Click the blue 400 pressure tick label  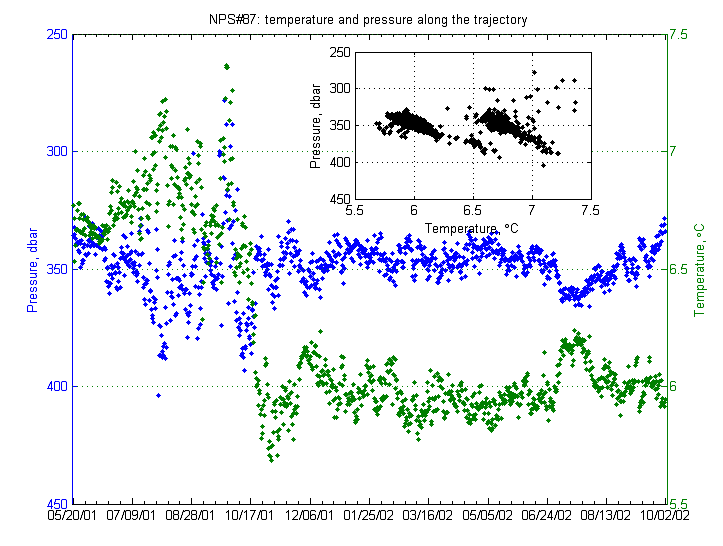pos(56,386)
